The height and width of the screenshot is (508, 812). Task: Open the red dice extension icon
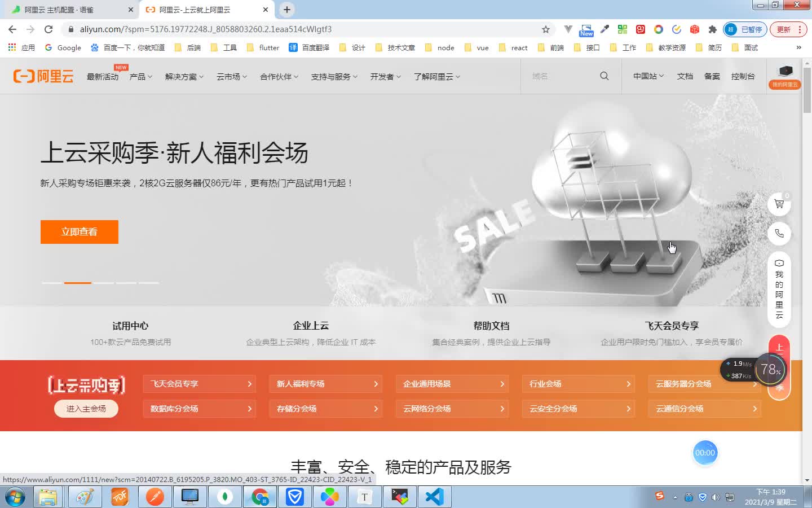(x=695, y=29)
